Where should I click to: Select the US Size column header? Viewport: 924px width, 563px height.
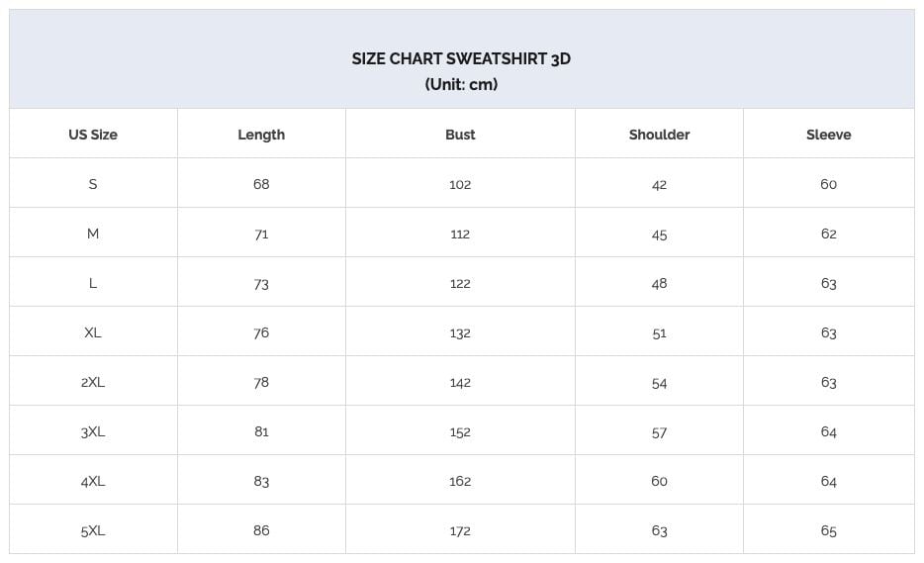click(x=93, y=135)
